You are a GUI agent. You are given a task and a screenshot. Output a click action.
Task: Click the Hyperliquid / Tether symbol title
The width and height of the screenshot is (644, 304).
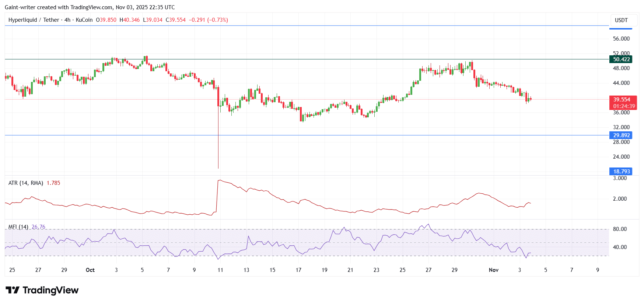[34, 20]
